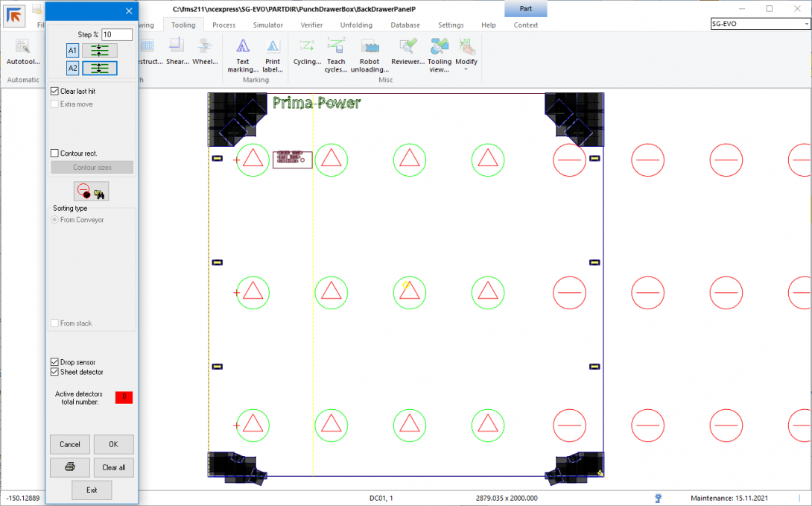Click the Step % input field

click(x=117, y=35)
